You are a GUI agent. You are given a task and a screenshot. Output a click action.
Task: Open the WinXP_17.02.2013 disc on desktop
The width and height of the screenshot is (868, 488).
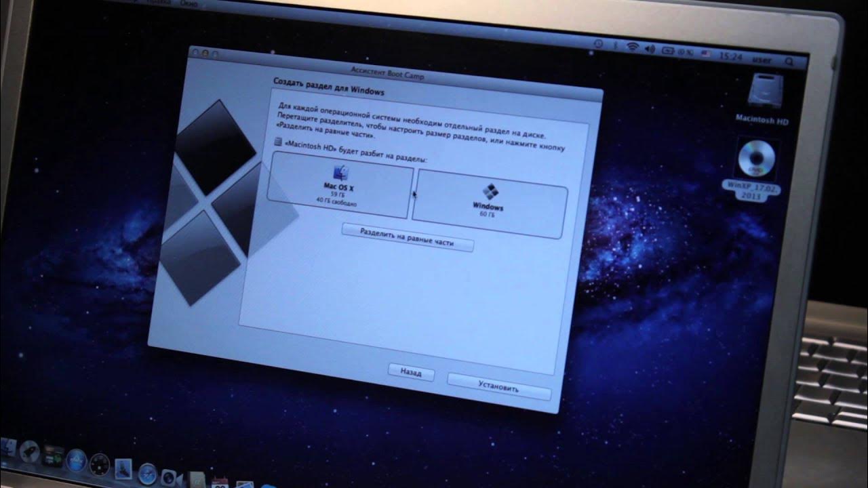click(757, 159)
